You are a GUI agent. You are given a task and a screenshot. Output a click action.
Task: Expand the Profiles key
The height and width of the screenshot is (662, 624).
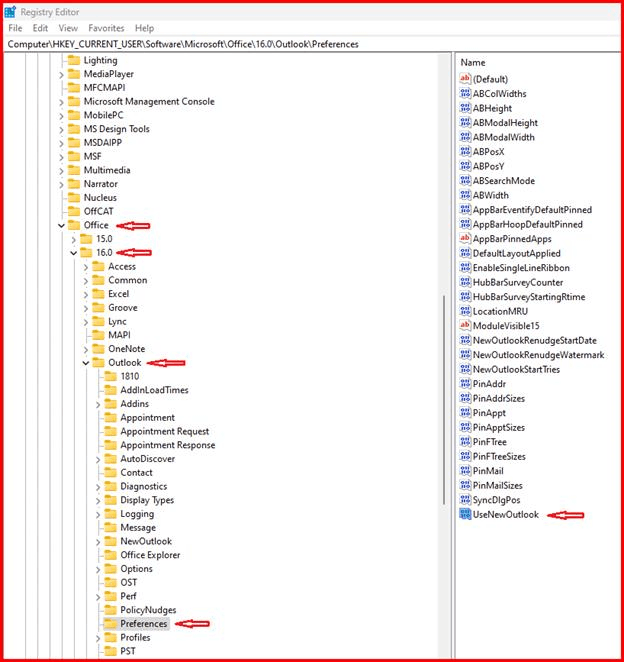98,638
